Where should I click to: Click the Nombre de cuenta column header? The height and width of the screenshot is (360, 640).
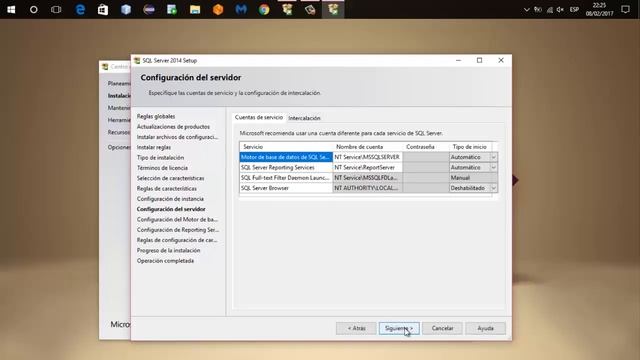pos(368,147)
